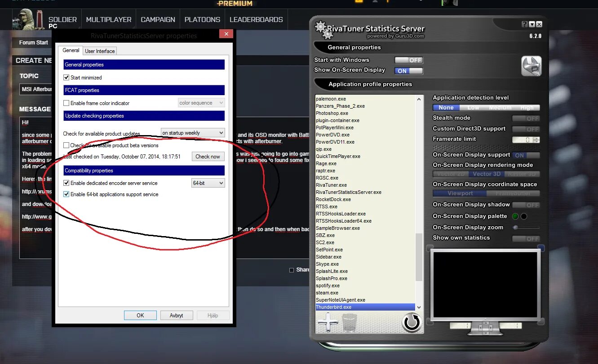The height and width of the screenshot is (364, 598).
Task: Select Thunderbird.exe in the application list
Action: 365,307
